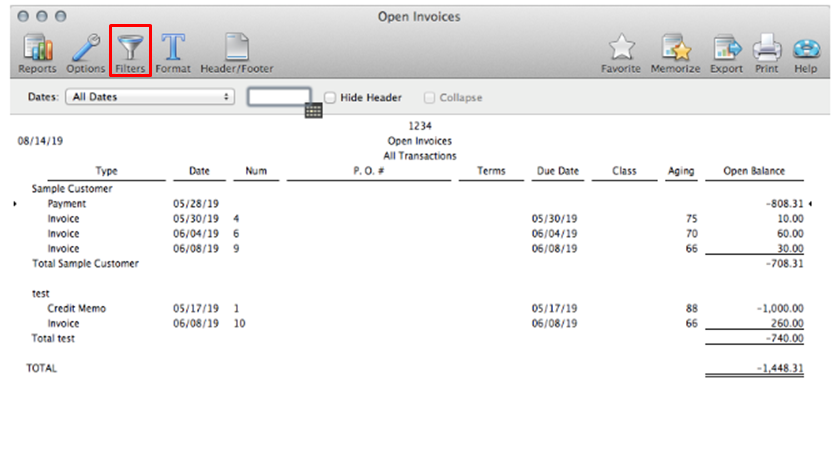Click the All Transactions subtitle
Viewport: 838px width, 468px height.
tap(420, 156)
